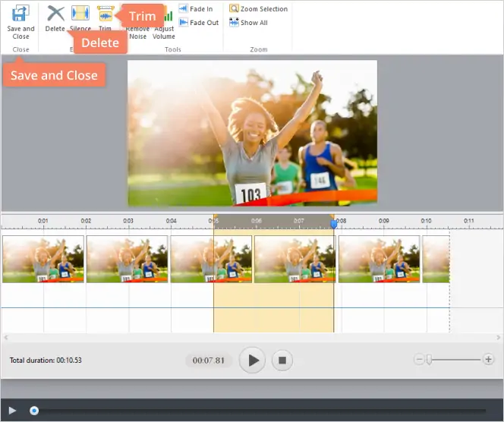Click the timeline scroll left arrow
Image resolution: width=504 pixels, height=422 pixels.
6,338
